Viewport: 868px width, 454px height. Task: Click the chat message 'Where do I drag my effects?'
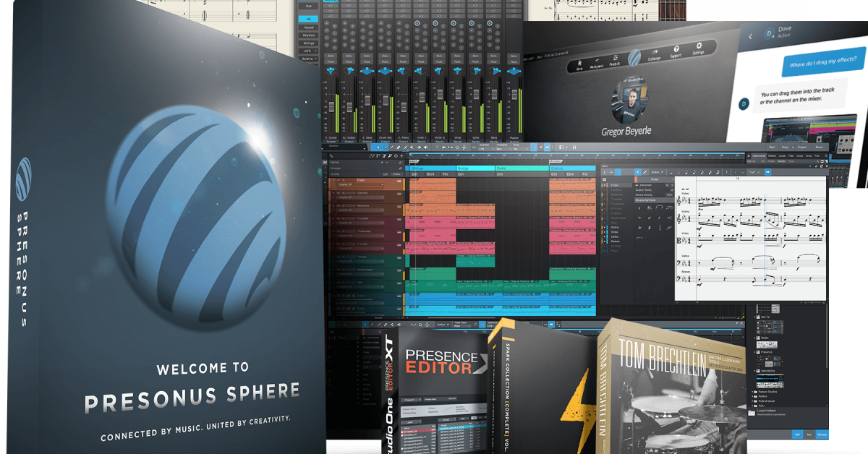coord(824,62)
